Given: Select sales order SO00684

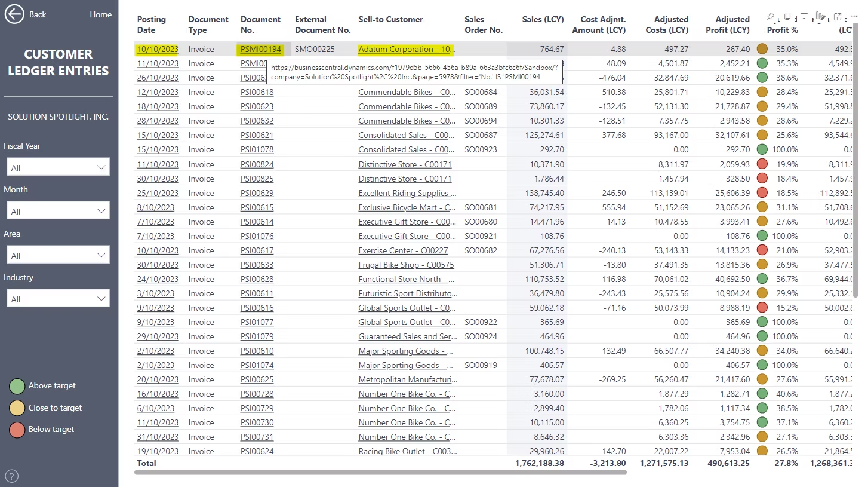Looking at the screenshot, I should pos(481,92).
